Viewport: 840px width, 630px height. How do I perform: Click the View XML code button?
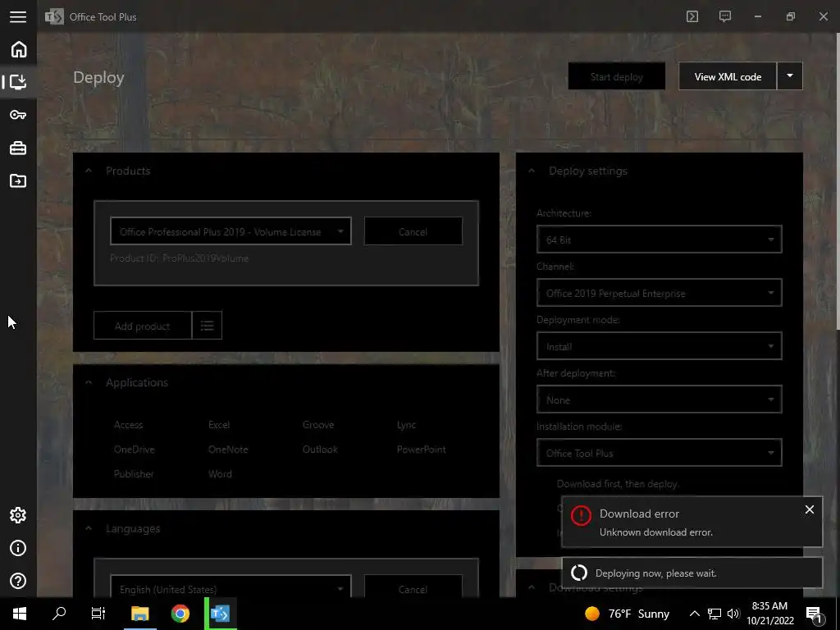tap(728, 76)
